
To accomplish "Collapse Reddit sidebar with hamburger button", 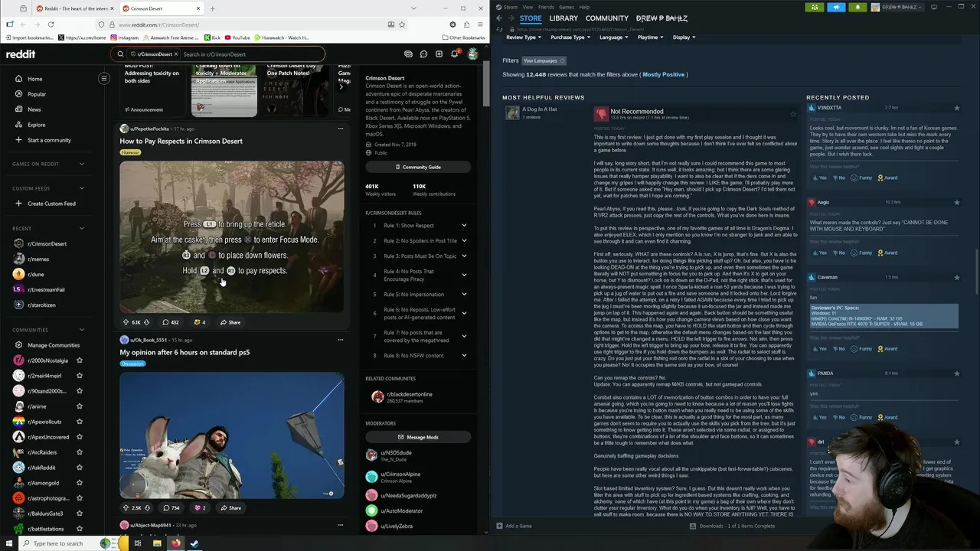I will pyautogui.click(x=104, y=78).
